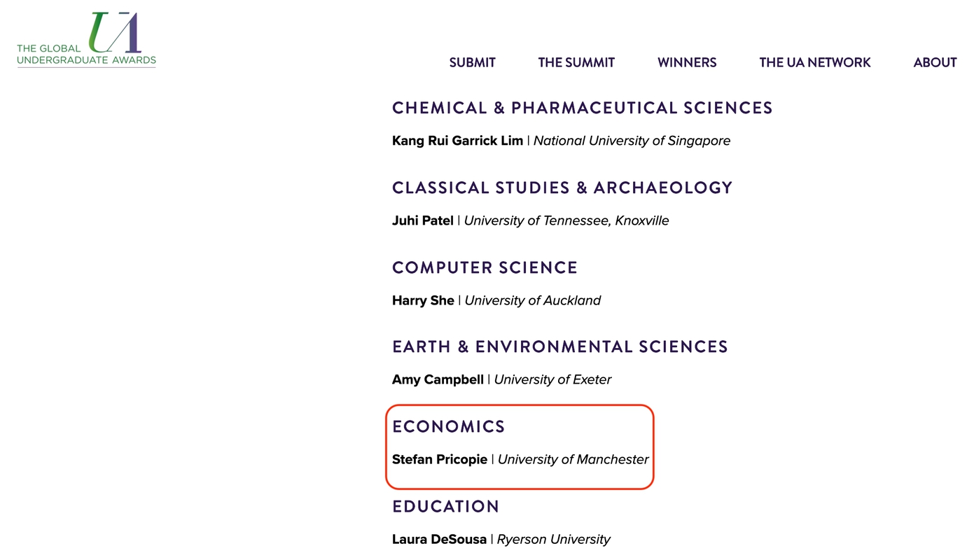Go to the WINNERS page
Screen dimensions: 967x560
click(687, 62)
